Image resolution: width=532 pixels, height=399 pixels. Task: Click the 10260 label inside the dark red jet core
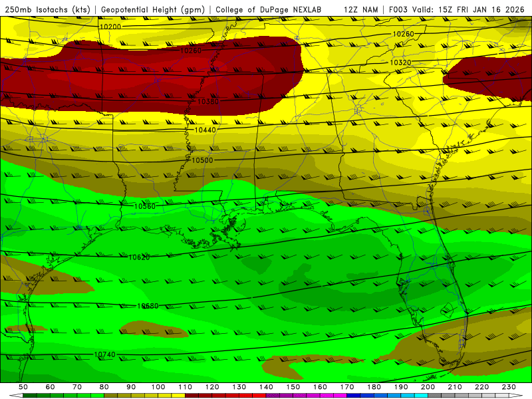click(x=191, y=51)
